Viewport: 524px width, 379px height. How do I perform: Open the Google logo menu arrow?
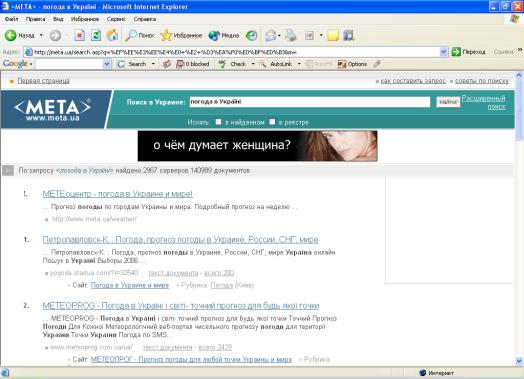[x=31, y=64]
